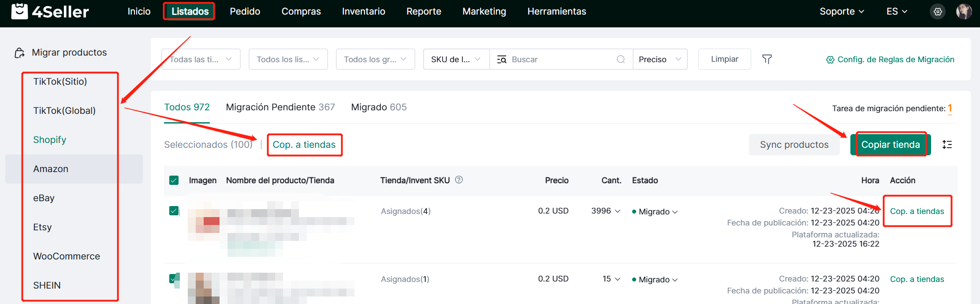The width and height of the screenshot is (980, 304).
Task: Switch to the Migración Pendiente tab
Action: (x=280, y=107)
